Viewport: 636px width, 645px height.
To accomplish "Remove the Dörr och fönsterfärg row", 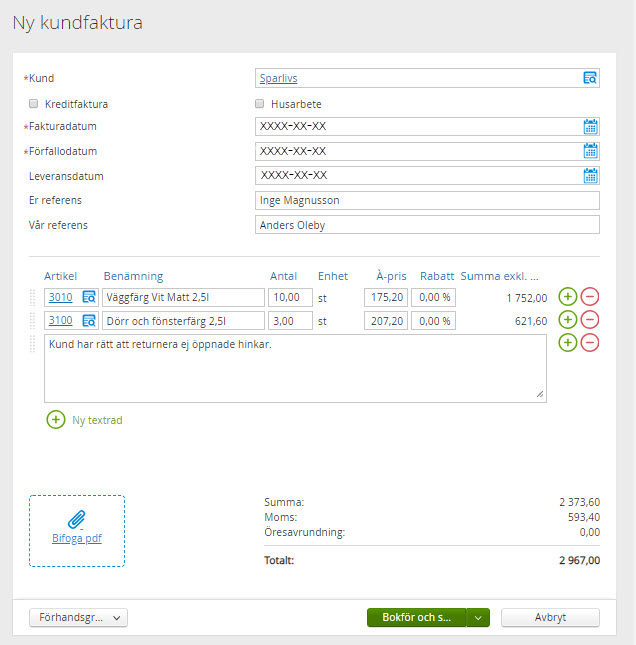I will pos(590,320).
